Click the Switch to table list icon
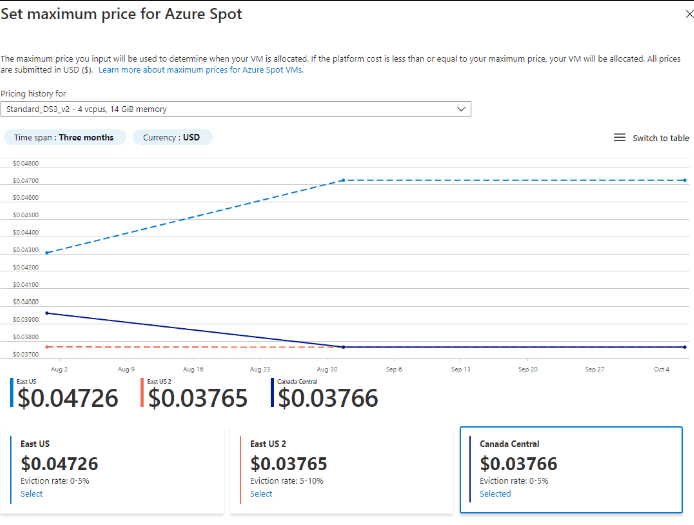Image resolution: width=694 pixels, height=525 pixels. click(619, 138)
